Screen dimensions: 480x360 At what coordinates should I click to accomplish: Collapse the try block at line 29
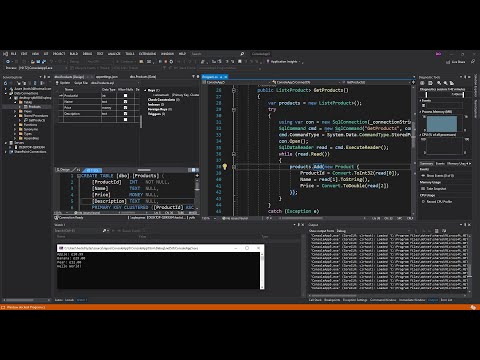tap(234, 109)
